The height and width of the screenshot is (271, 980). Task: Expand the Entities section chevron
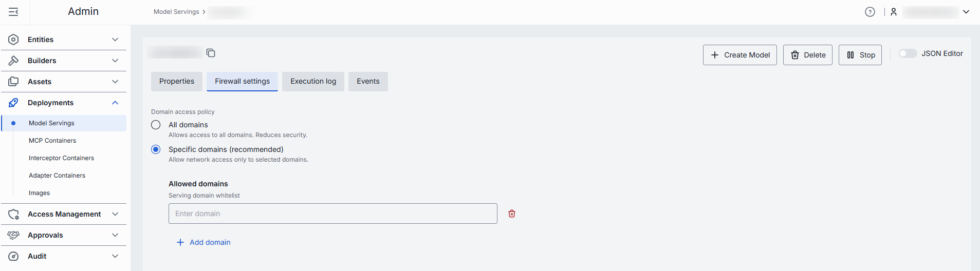tap(115, 40)
